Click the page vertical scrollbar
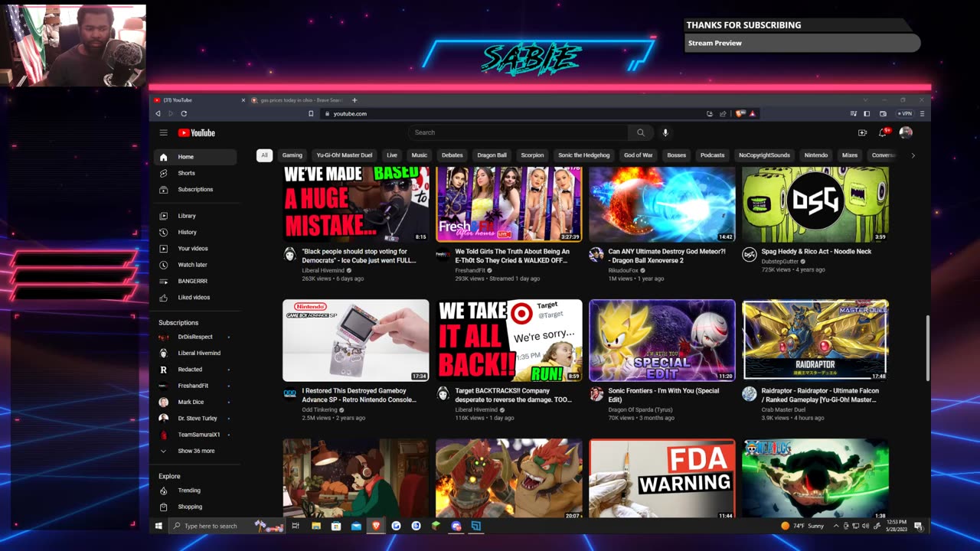The width and height of the screenshot is (980, 551). tap(927, 347)
